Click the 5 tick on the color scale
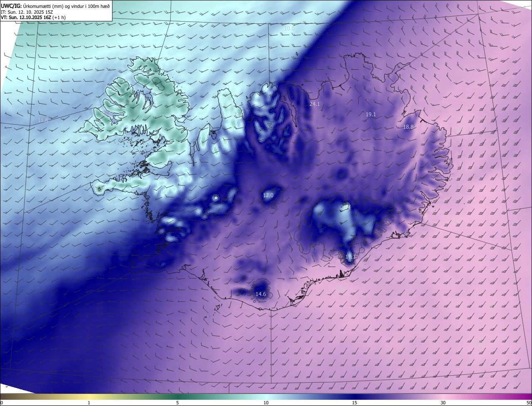This screenshot has height=406, width=532. pyautogui.click(x=177, y=403)
